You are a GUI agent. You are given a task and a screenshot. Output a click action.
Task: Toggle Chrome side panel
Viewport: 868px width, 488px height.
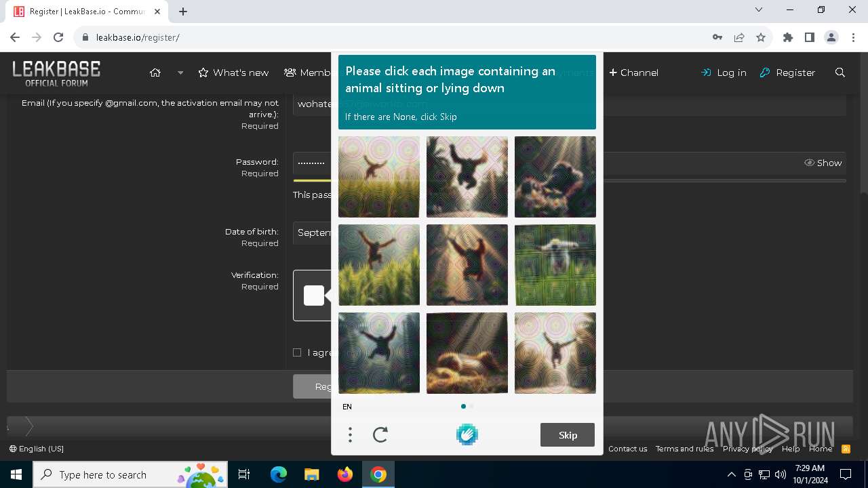coord(810,37)
